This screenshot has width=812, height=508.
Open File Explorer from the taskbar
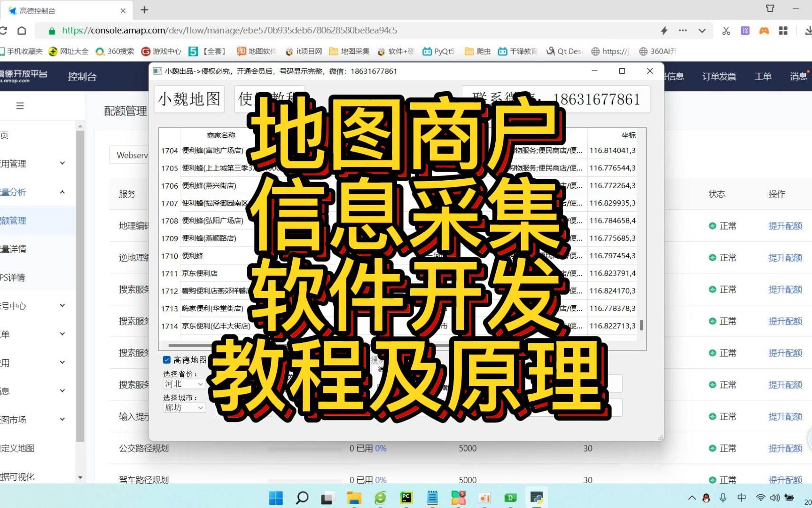point(354,498)
